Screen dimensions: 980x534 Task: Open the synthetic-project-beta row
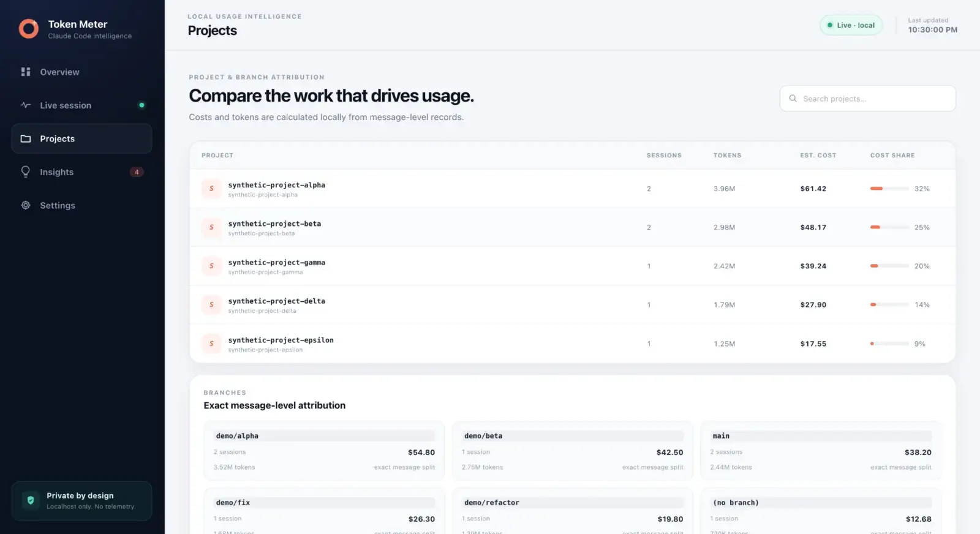tap(572, 227)
